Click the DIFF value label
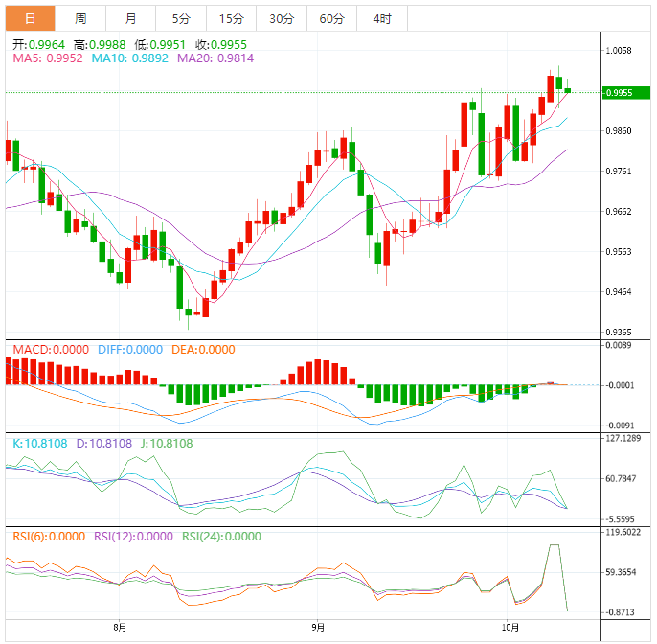 coord(130,350)
